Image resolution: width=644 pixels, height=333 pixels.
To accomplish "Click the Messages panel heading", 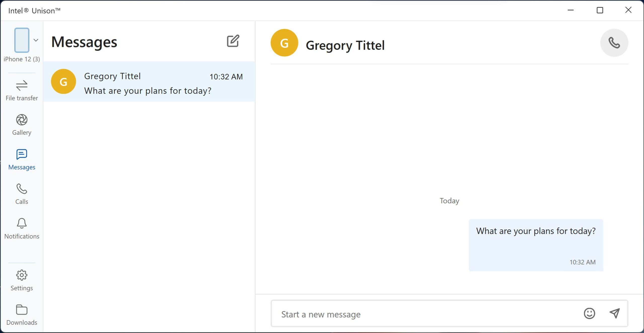I will (x=84, y=42).
